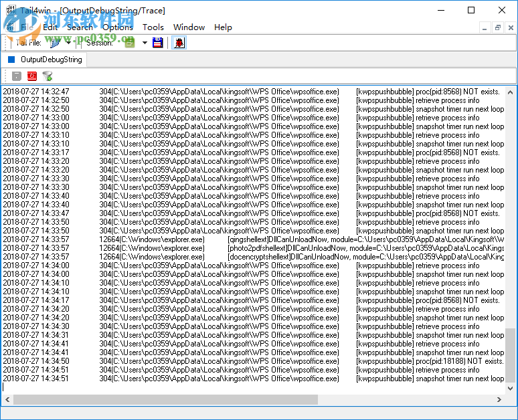The height and width of the screenshot is (420, 518).
Task: Maximize the Tail4win main window
Action: [471, 10]
